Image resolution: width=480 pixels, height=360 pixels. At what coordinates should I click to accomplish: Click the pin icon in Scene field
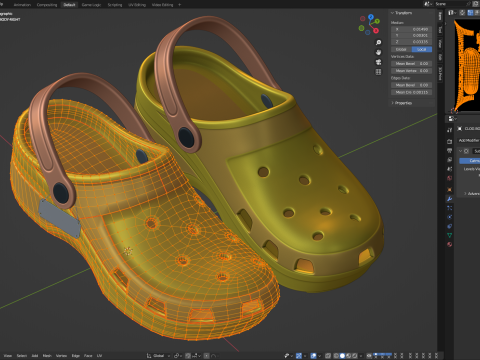pyautogui.click(x=468, y=4)
